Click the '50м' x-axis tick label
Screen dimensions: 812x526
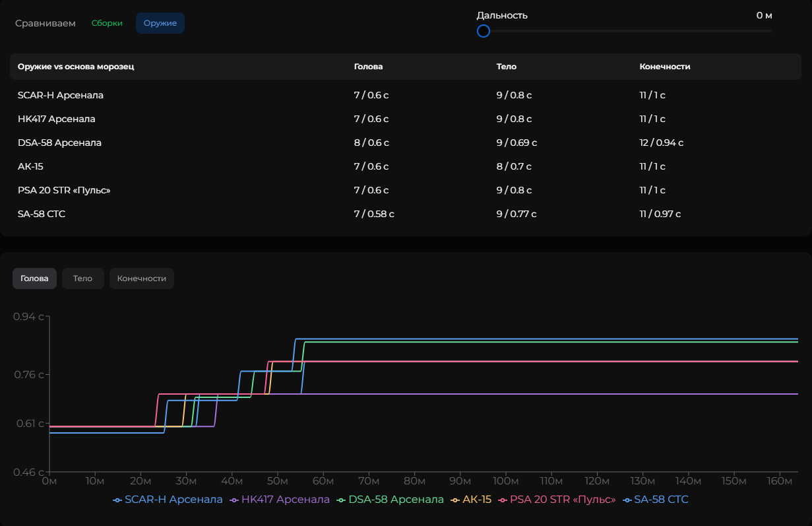click(277, 480)
